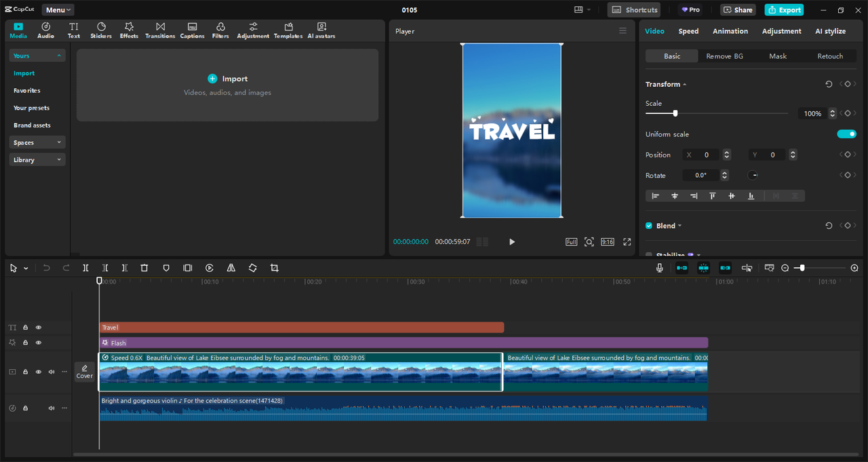Click the timeline zoom slider handle
This screenshot has width=868, height=462.
tap(802, 268)
